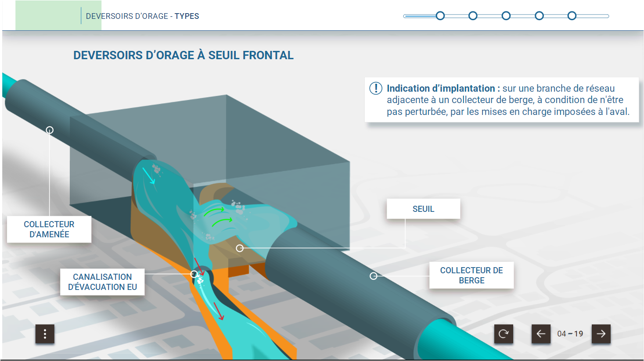Viewport: 644px width, 361px height.
Task: Click the CANALISATION D'ÉVACUATION EU label
Action: pyautogui.click(x=102, y=282)
